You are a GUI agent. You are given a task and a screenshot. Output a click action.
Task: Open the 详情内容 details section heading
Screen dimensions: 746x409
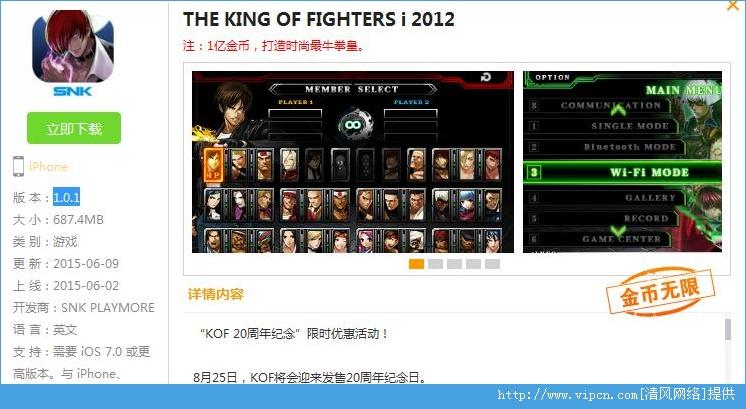(x=216, y=294)
